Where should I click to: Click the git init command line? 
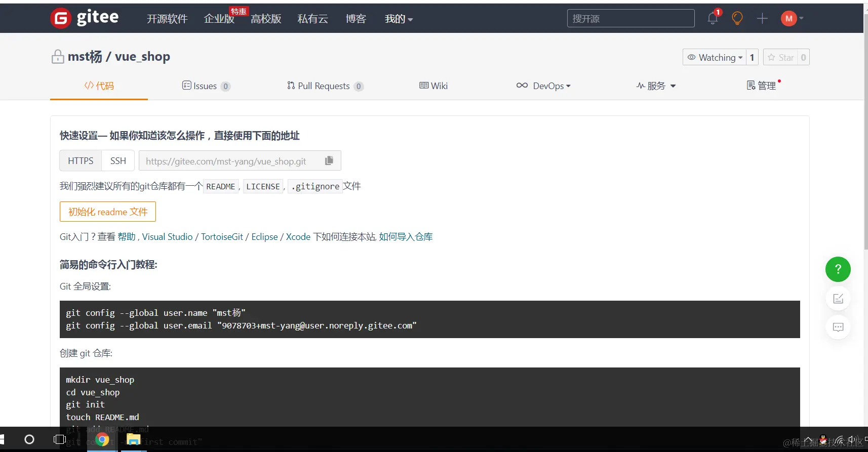85,404
